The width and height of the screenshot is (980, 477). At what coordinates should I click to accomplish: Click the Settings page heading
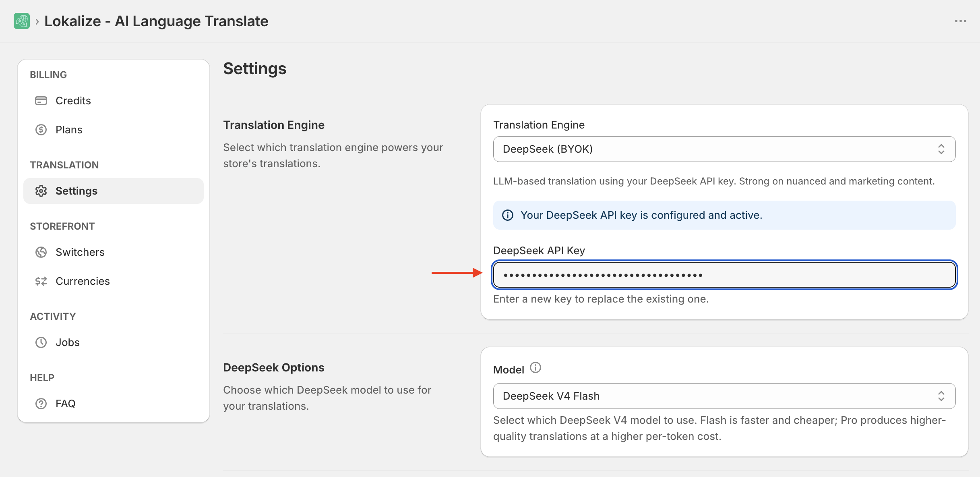(255, 68)
